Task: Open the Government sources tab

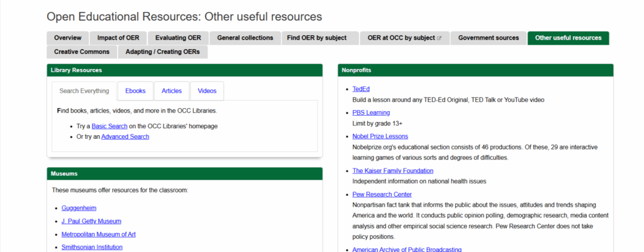Action: tap(488, 38)
